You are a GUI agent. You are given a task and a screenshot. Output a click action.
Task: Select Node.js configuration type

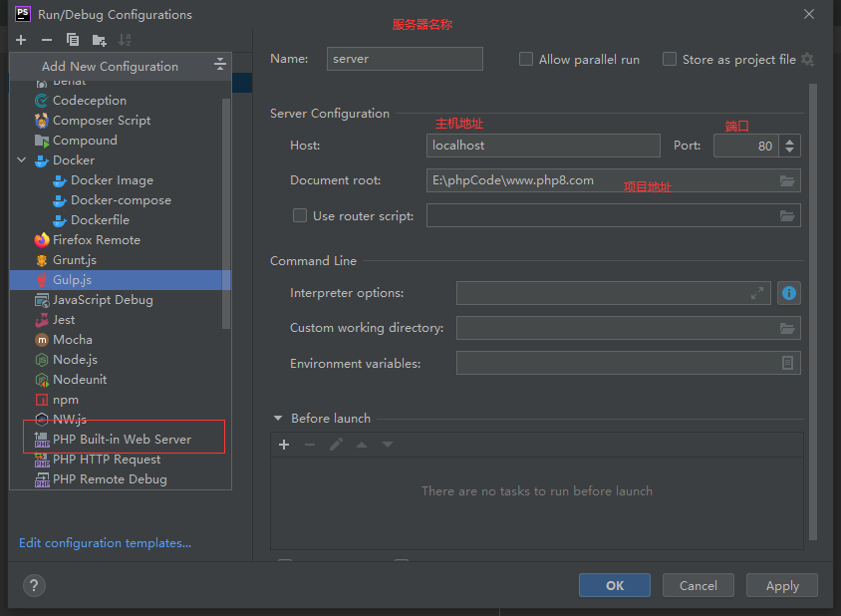(x=121, y=360)
